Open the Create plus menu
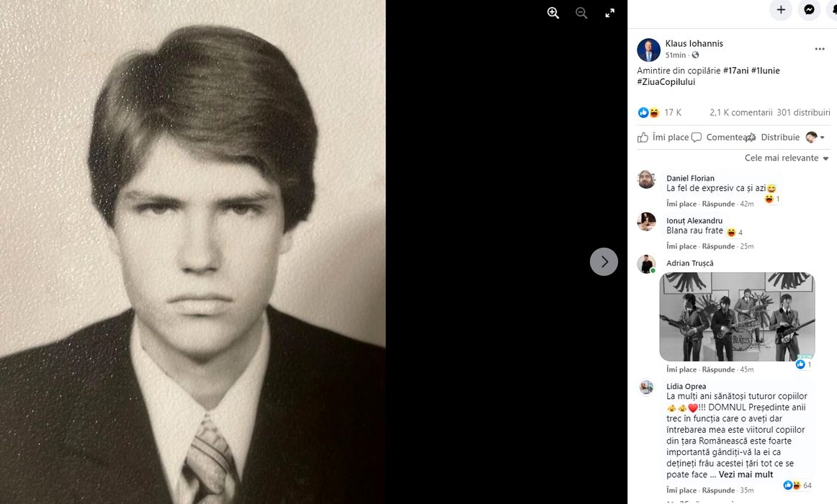 (x=781, y=10)
